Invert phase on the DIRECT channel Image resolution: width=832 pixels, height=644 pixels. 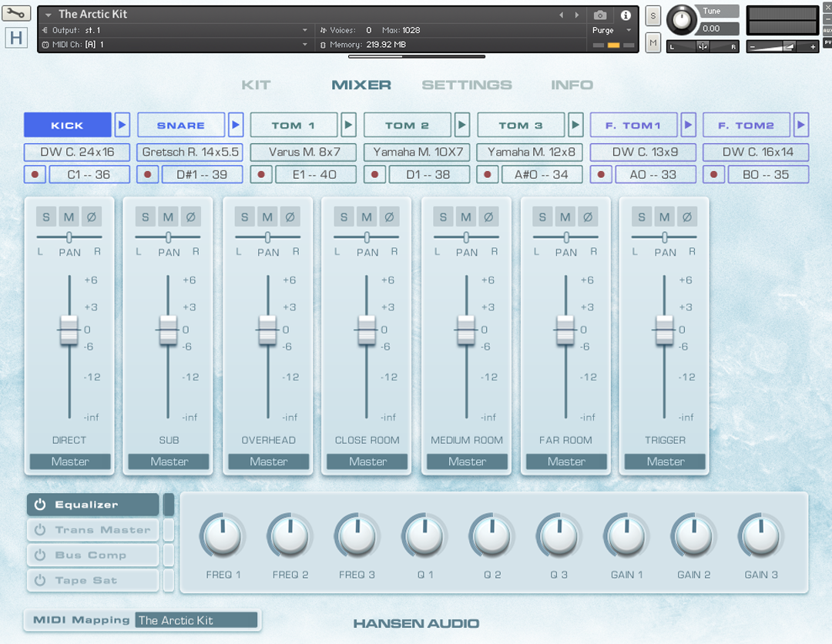click(91, 217)
